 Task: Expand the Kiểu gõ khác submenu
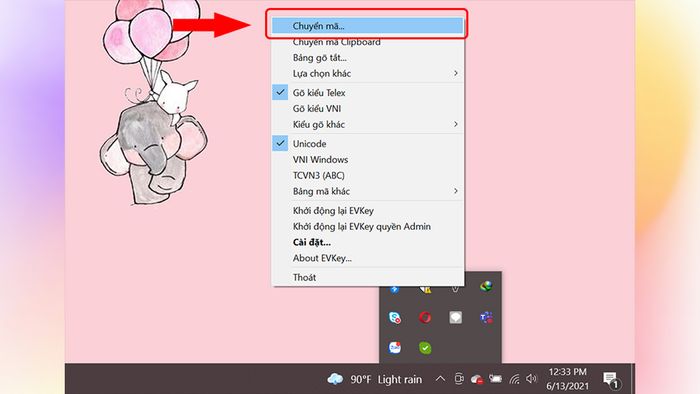367,124
